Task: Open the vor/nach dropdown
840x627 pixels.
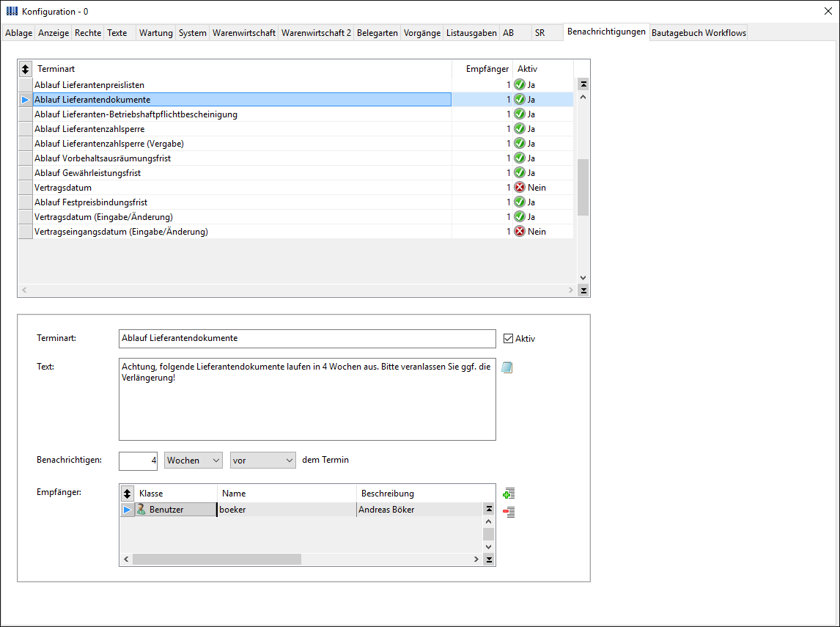Action: [263, 461]
